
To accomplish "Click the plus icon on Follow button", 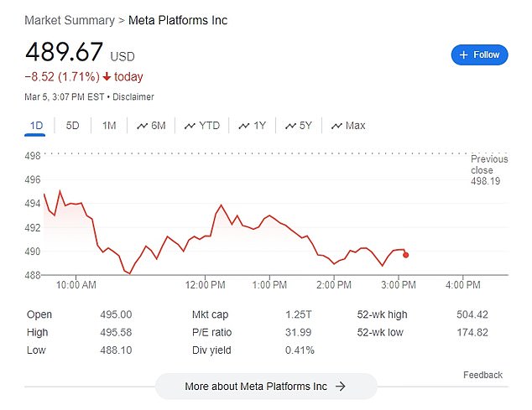I will tap(463, 55).
